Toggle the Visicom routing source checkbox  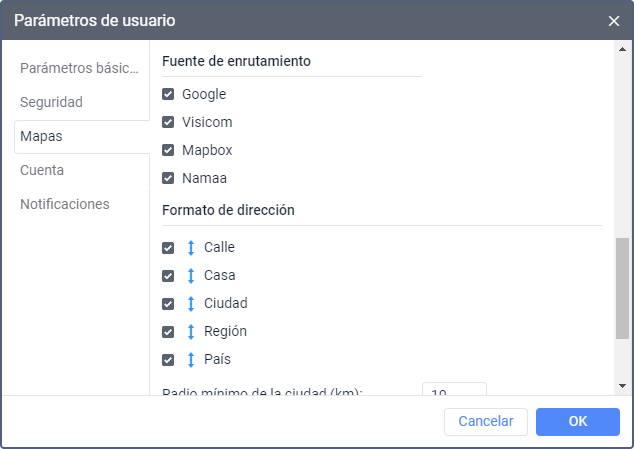[168, 123]
